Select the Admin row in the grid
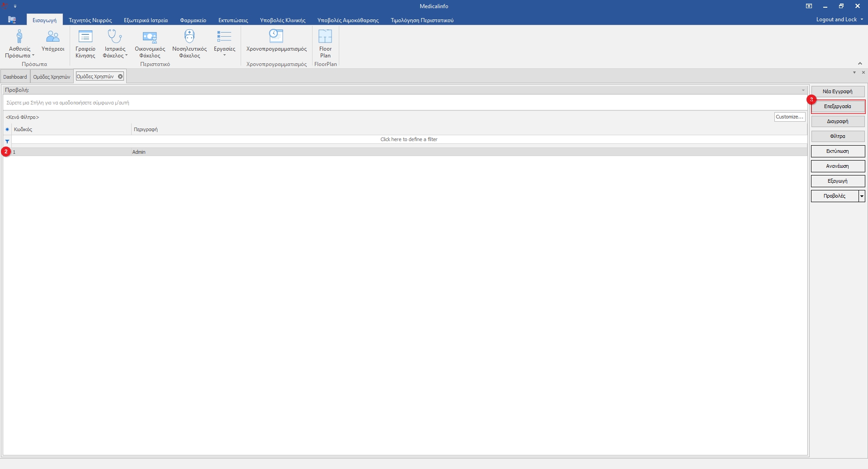 point(138,152)
